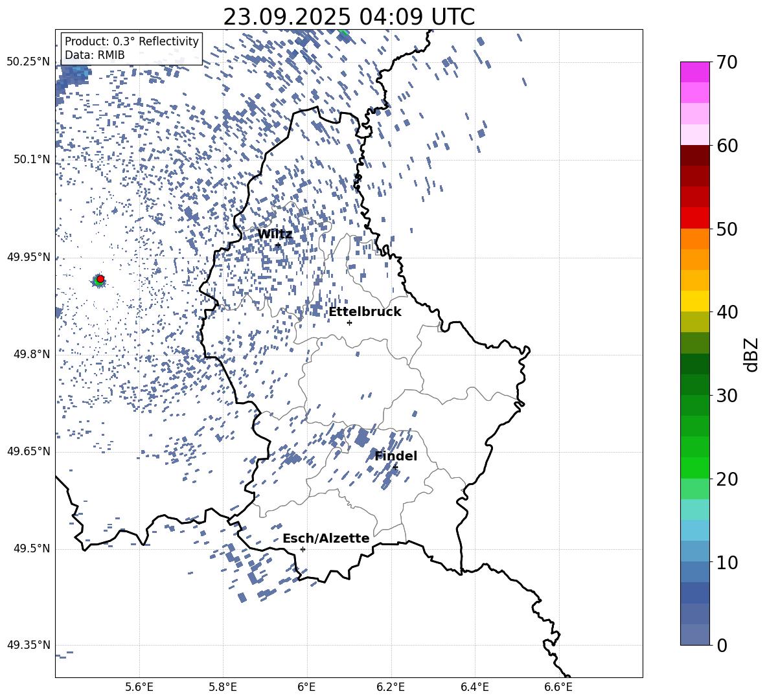This screenshot has width=767, height=700.
Task: Click the 'Product: 0.3° Reflectivity' text
Action: 132,41
